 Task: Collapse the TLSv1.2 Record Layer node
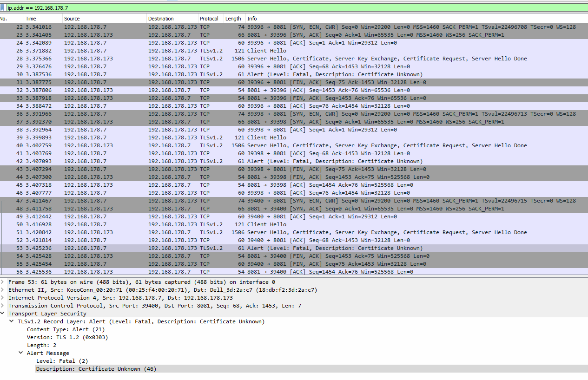pyautogui.click(x=12, y=321)
